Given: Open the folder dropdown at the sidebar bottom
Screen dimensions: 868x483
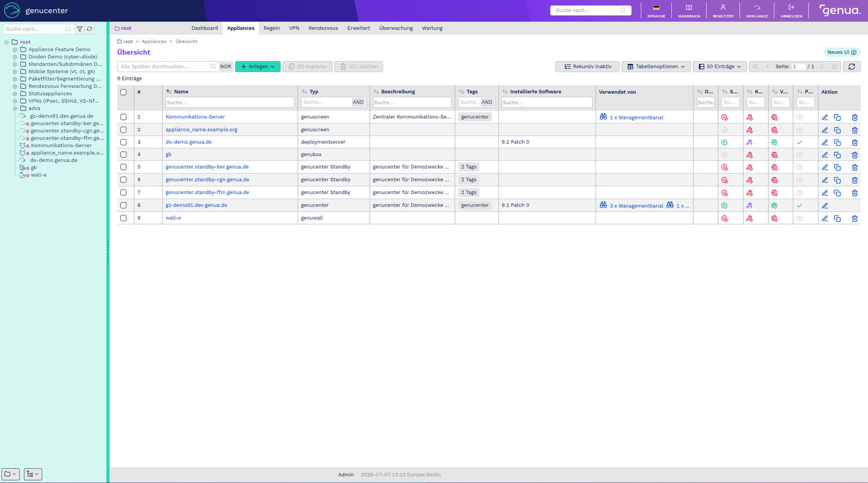Looking at the screenshot, I should click(10, 474).
